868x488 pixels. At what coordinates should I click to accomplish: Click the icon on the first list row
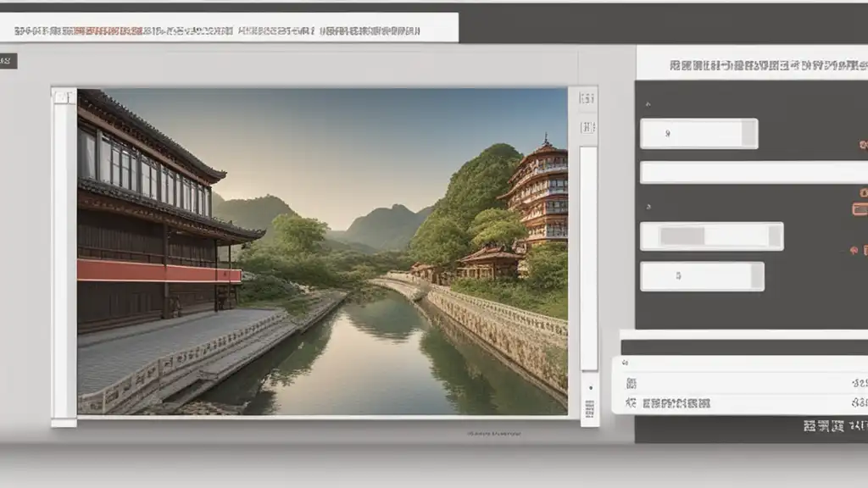[631, 384]
